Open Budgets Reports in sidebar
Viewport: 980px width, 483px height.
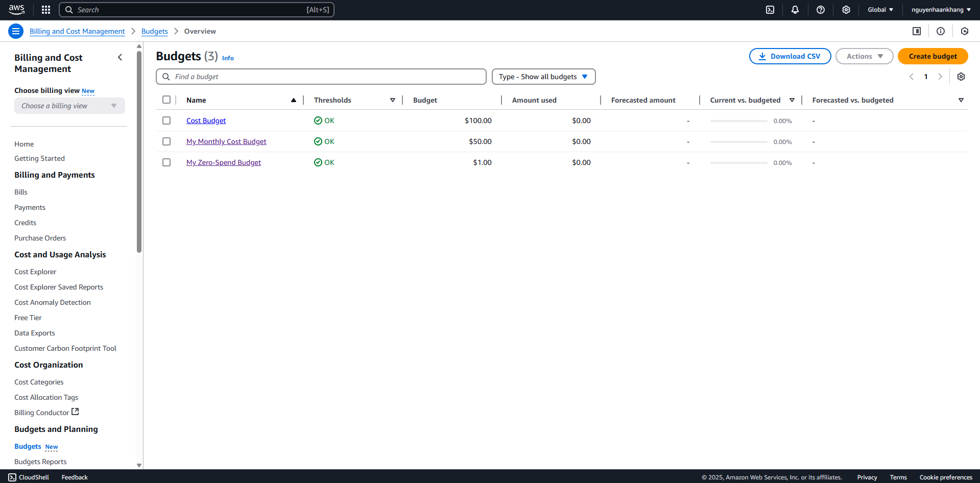pyautogui.click(x=40, y=462)
